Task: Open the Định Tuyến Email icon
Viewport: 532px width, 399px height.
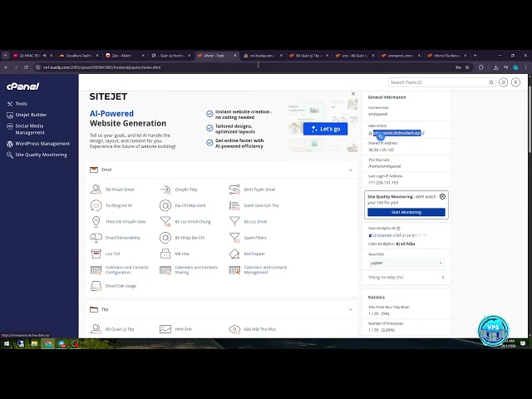Action: click(234, 190)
